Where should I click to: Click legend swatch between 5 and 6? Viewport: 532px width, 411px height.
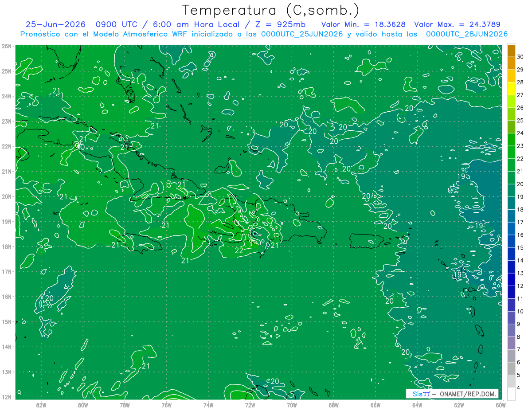511,369
